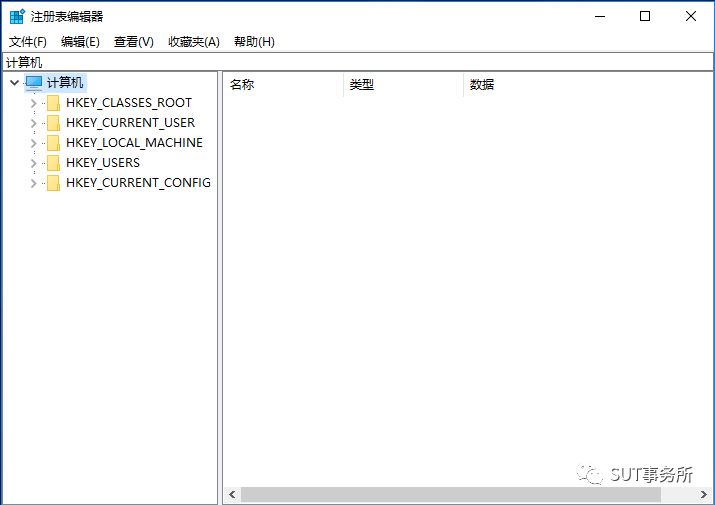The width and height of the screenshot is (715, 505).
Task: Click the 类型 column header
Action: [x=403, y=84]
